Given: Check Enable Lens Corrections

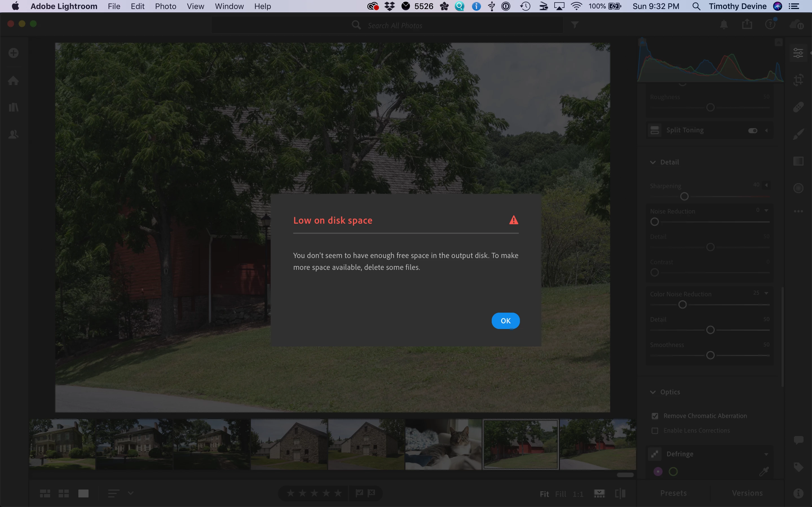Looking at the screenshot, I should point(655,431).
